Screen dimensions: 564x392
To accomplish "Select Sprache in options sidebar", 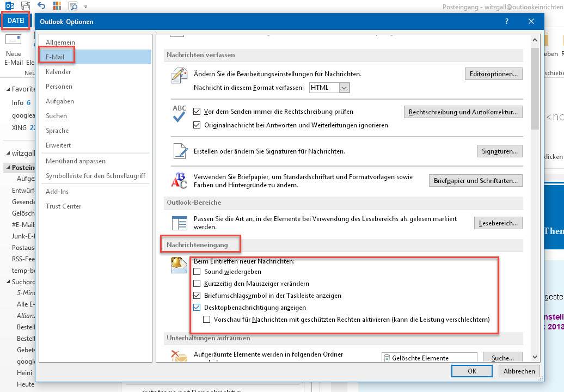I will click(95, 131).
